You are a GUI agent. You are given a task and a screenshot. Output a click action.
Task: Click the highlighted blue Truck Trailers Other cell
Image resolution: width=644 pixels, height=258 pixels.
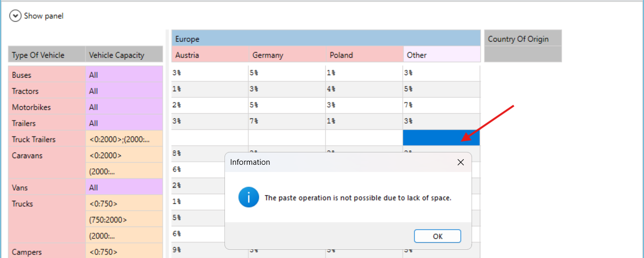pyautogui.click(x=441, y=137)
